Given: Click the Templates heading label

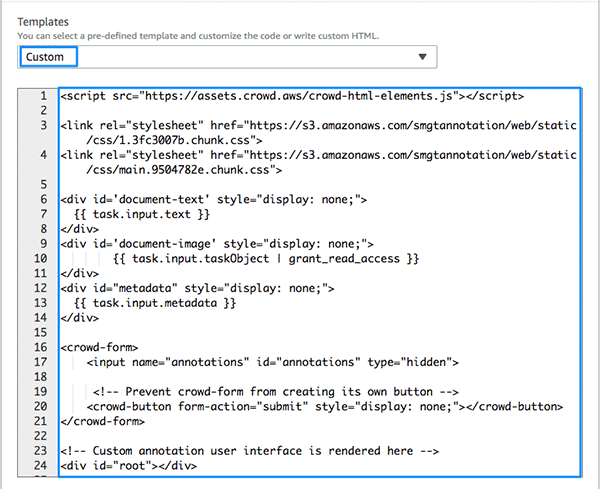Looking at the screenshot, I should [43, 22].
